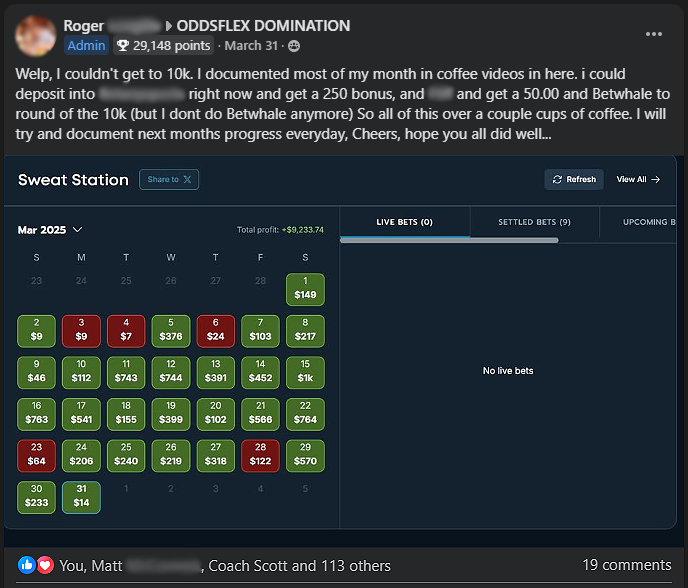Open the 19 comments link
Screen dimensions: 688x588
[626, 566]
